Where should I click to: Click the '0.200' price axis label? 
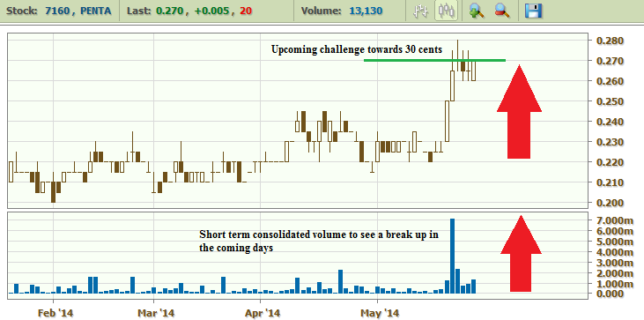pos(611,203)
